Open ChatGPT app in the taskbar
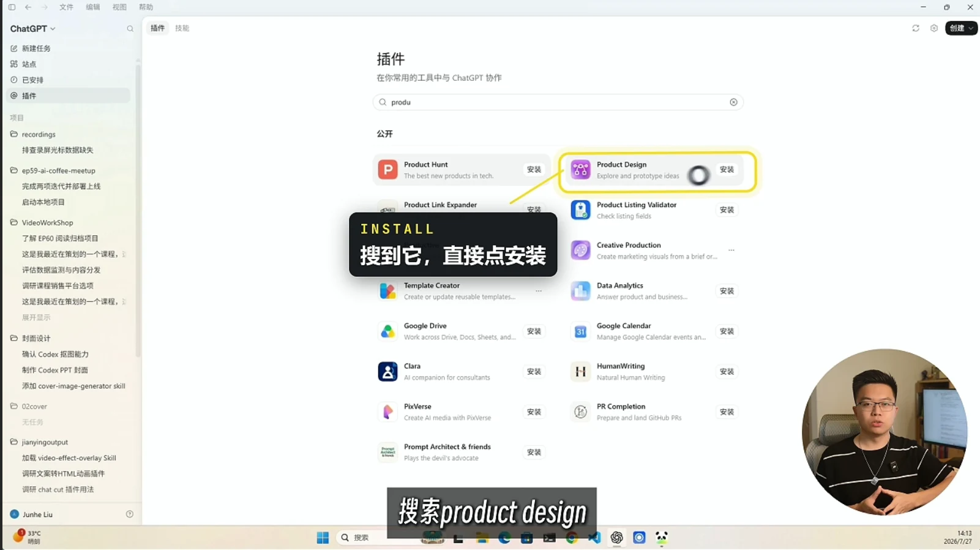 click(616, 538)
